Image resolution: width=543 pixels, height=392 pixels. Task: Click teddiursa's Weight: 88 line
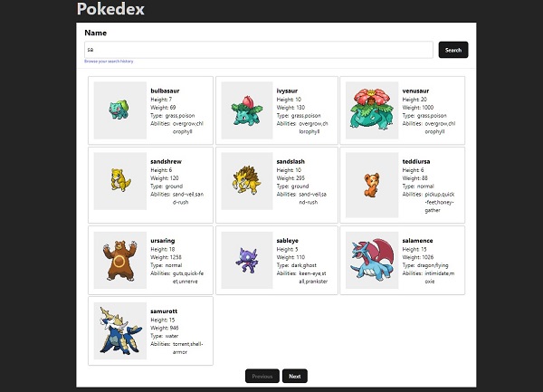(414, 178)
